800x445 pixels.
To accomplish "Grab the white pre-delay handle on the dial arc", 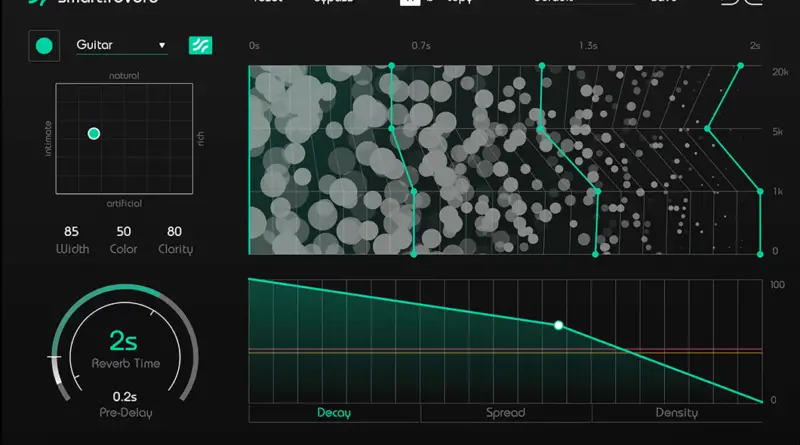I will (55, 357).
